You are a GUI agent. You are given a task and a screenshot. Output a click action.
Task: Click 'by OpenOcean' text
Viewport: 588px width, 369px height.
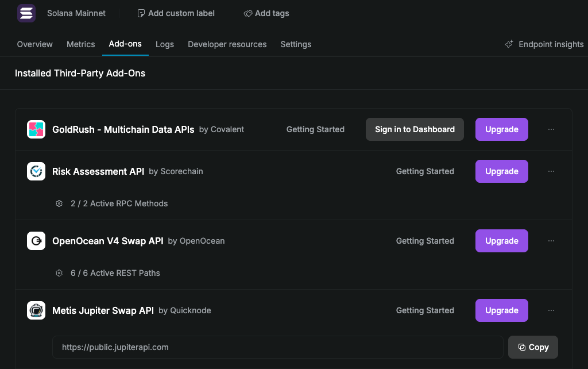pos(196,241)
